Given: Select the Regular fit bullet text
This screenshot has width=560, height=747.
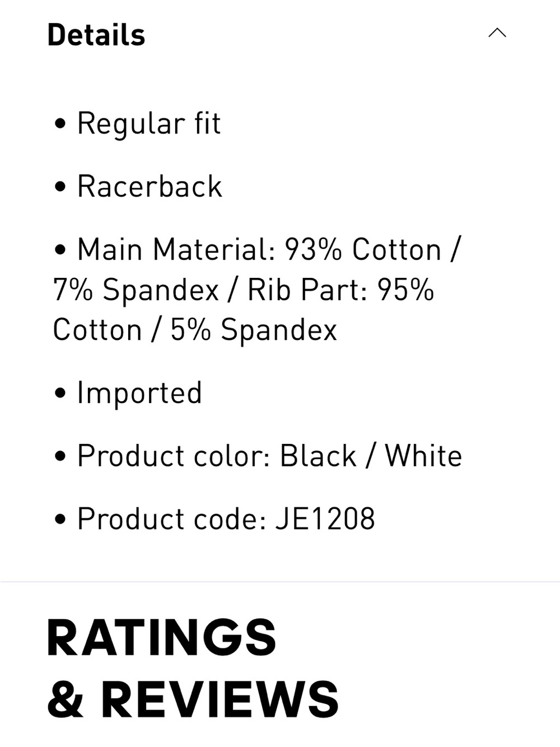Looking at the screenshot, I should (149, 124).
